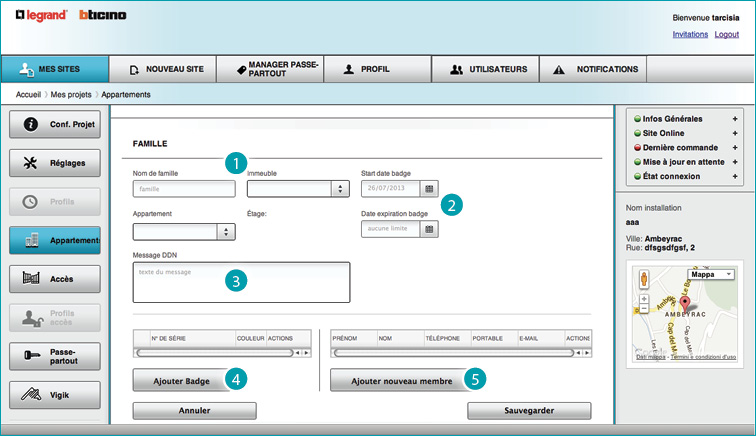Expand the Site Online section
The image size is (756, 436).
pyautogui.click(x=735, y=133)
